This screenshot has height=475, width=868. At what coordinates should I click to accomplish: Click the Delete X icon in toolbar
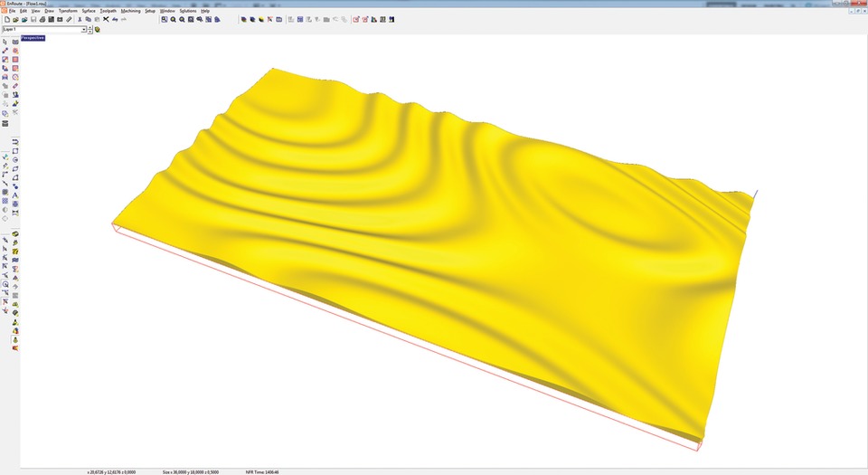[x=106, y=19]
